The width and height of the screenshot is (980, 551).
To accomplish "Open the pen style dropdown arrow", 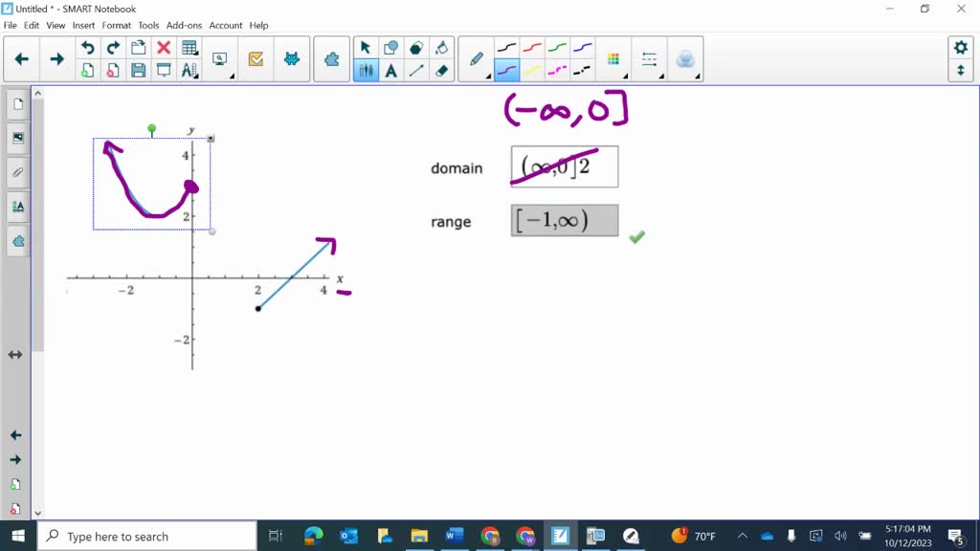I will (x=488, y=74).
